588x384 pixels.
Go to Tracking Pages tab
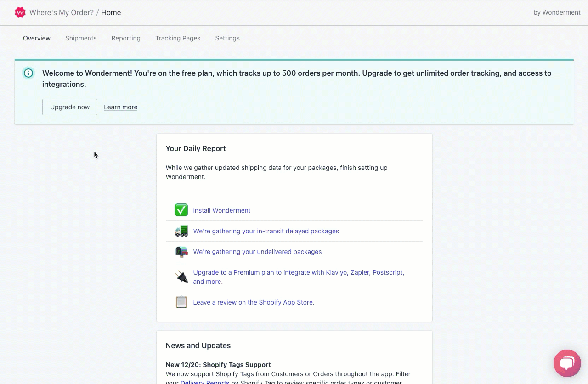[x=178, y=38]
